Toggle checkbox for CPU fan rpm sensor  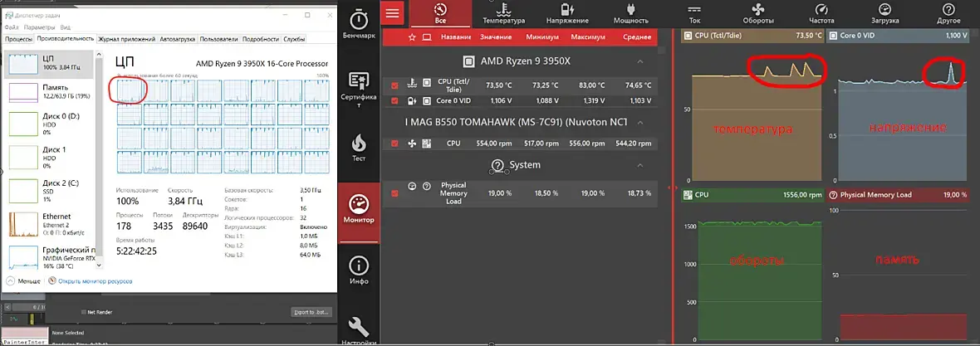click(394, 144)
